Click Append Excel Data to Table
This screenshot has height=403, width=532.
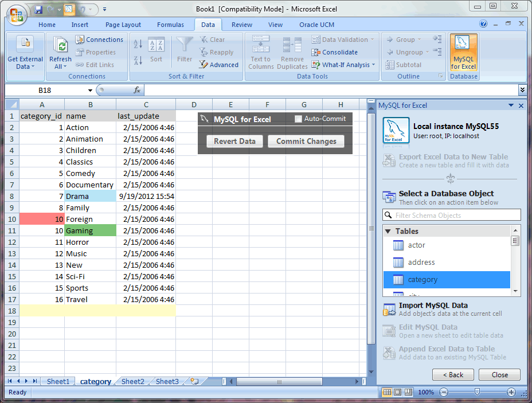444,353
